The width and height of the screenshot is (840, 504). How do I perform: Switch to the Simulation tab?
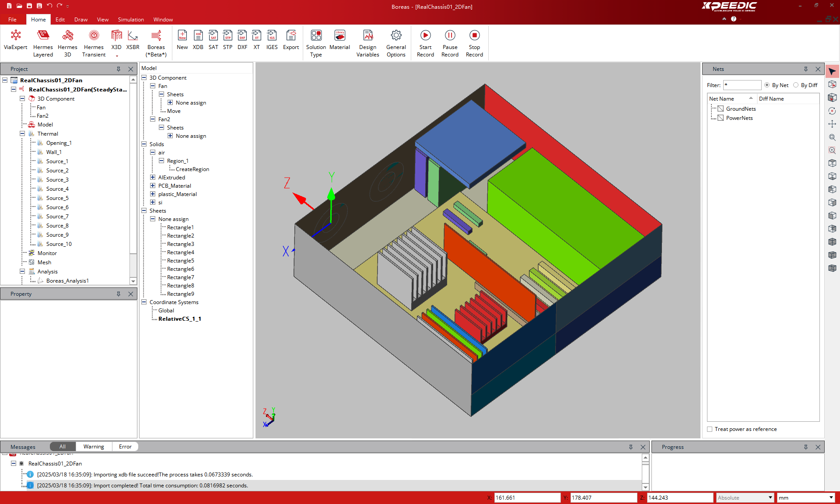click(x=131, y=19)
